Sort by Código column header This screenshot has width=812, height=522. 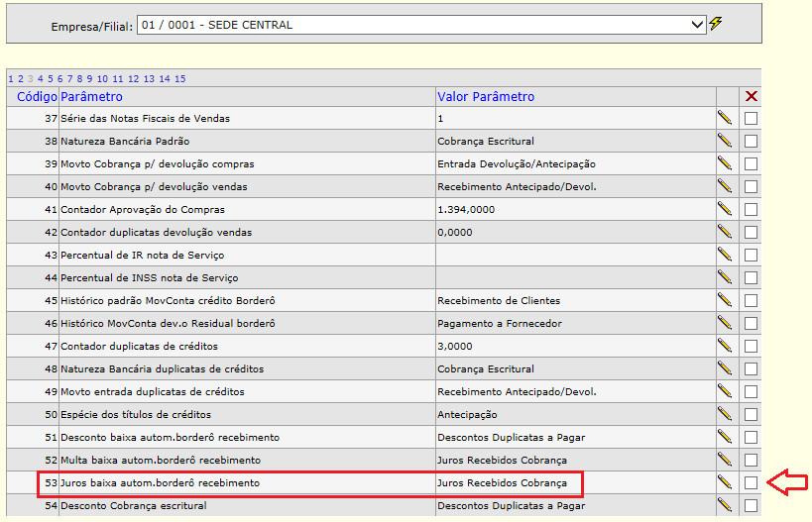37,97
